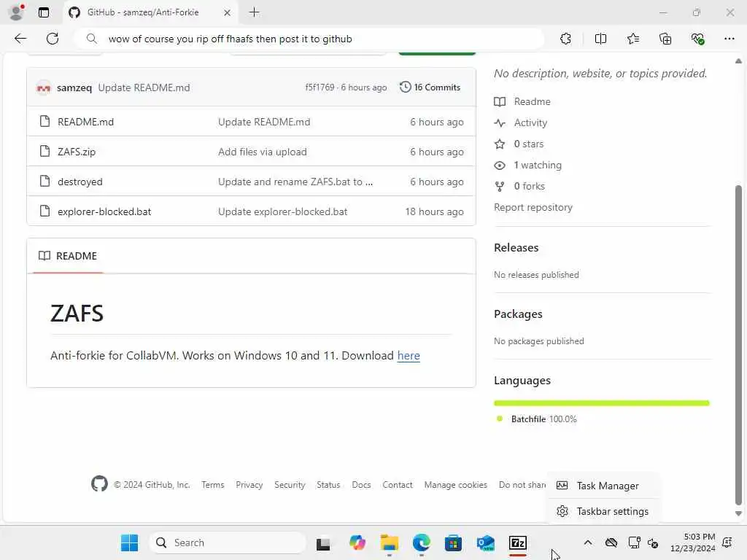
Task: View 1 watching watchers
Action: tap(528, 166)
